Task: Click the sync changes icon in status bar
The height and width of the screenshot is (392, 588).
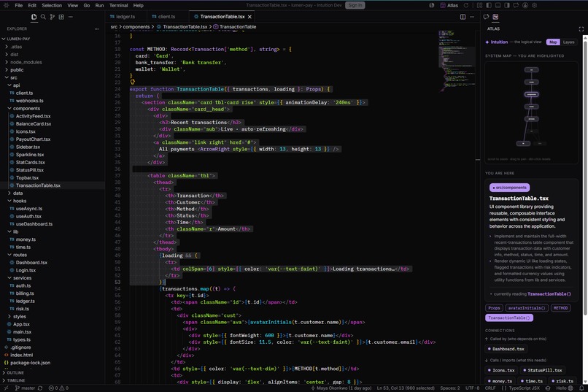Action: coord(40,388)
